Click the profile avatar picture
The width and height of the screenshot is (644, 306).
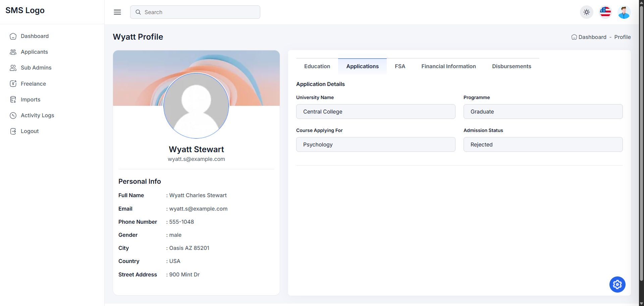tap(196, 105)
